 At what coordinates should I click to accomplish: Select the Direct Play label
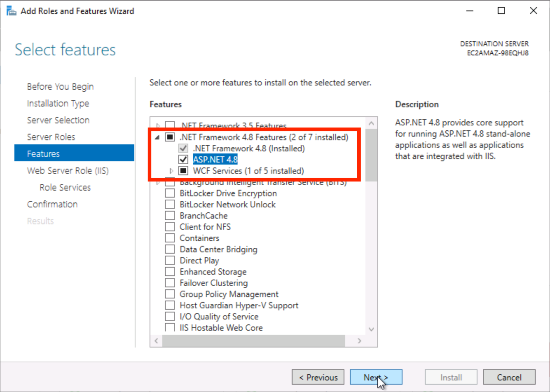click(x=199, y=260)
